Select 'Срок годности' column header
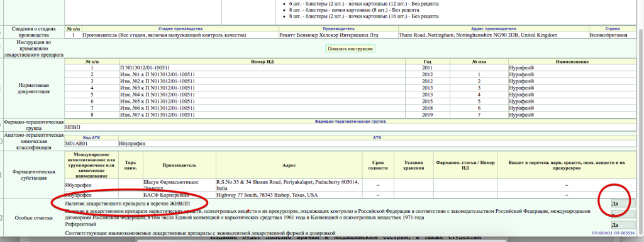Screen dimensions: 644x242 point(378,165)
